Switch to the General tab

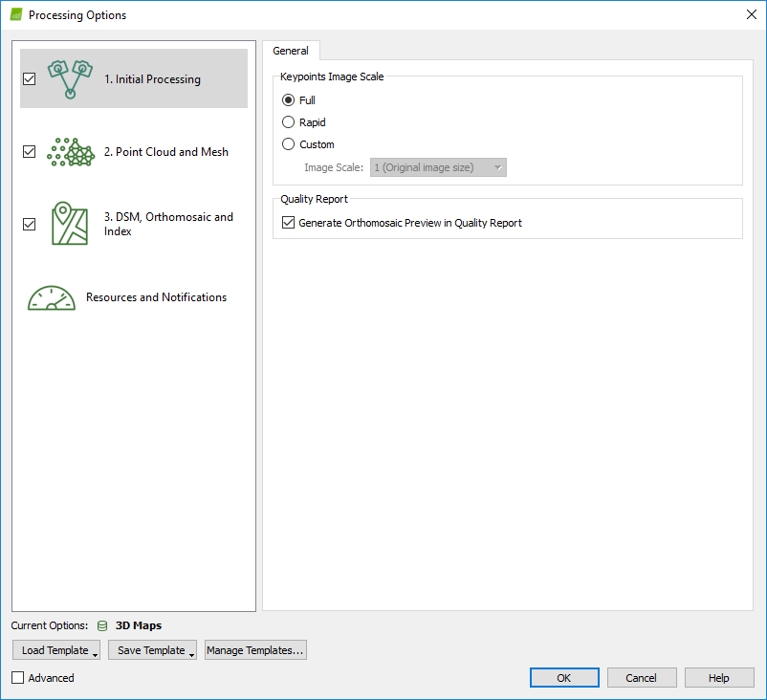point(291,51)
